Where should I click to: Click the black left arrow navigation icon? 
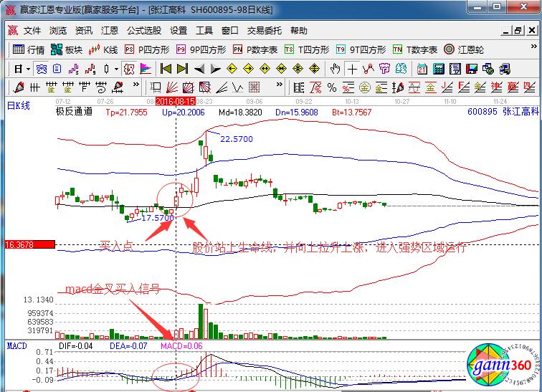coord(199,70)
